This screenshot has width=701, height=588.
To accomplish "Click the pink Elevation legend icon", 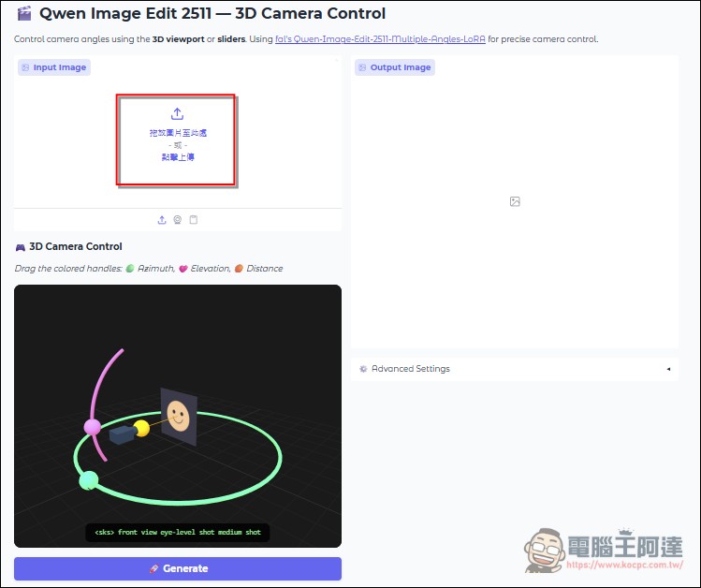I will pyautogui.click(x=183, y=269).
